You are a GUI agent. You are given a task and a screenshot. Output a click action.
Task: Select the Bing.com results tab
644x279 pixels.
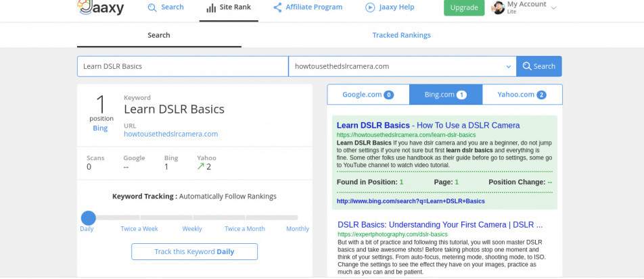[446, 95]
